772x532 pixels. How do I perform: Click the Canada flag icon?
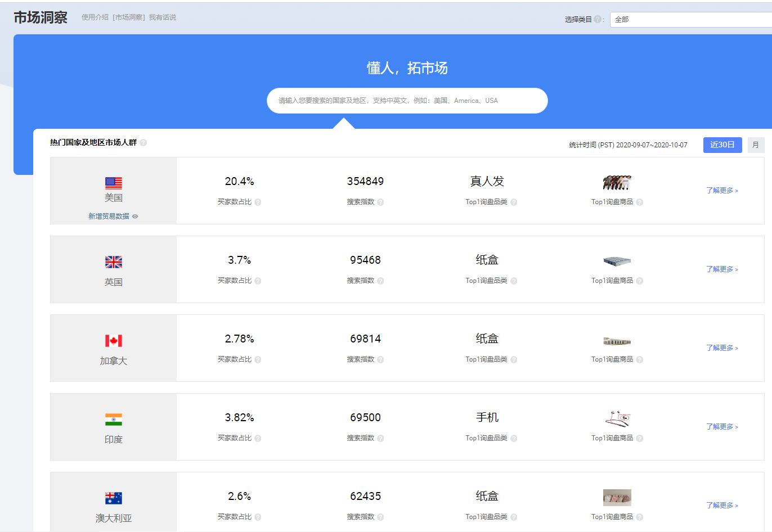113,339
